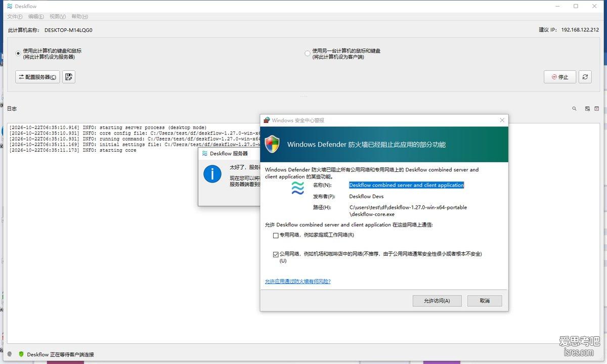607x364 pixels.
Task: Click the fingerprint icon in the status bar
Action: [x=10, y=354]
